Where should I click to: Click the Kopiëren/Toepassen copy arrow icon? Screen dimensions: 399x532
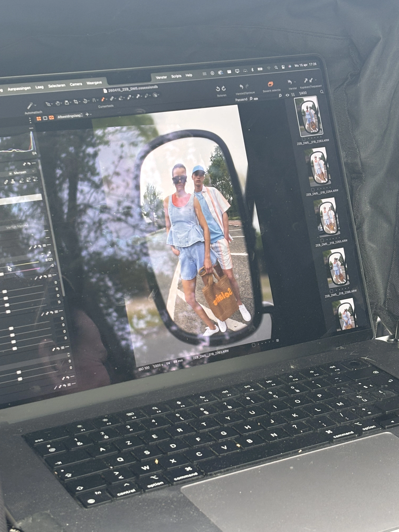coord(306,81)
